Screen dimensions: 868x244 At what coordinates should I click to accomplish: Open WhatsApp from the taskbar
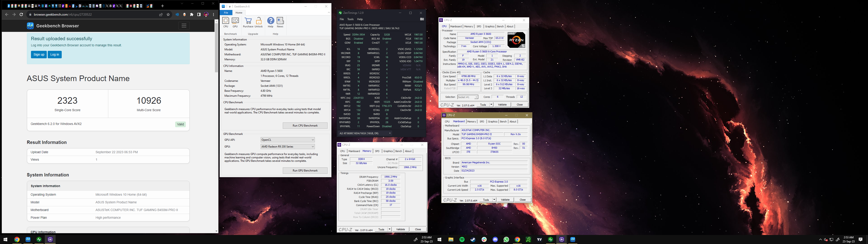pos(506,239)
